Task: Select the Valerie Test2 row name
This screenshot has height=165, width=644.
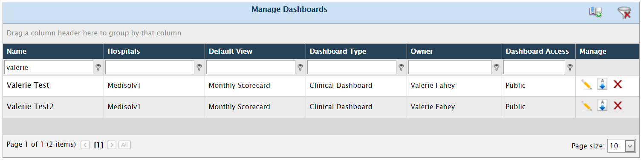Action: tap(30, 107)
